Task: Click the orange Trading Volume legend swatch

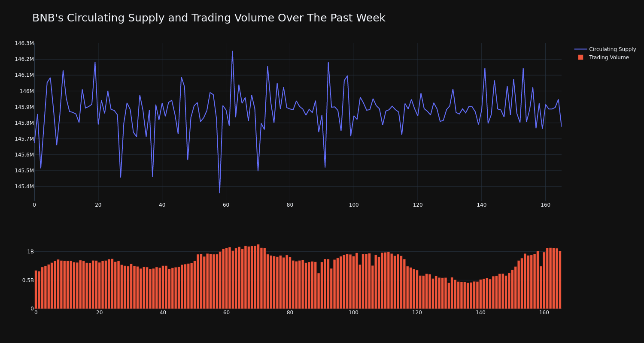Action: click(580, 57)
